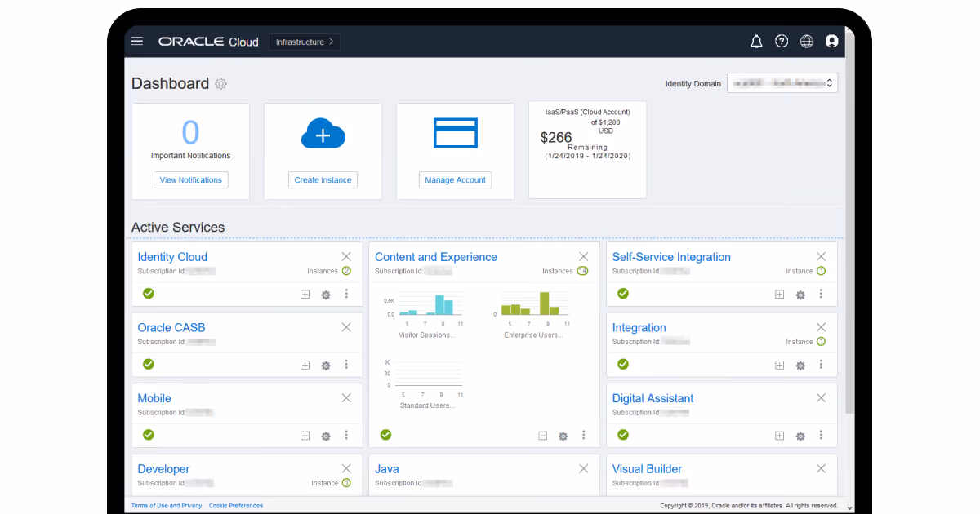Open action menu dots on Self-Service Integration tile
Viewport: 980px width, 514px height.
pos(821,294)
